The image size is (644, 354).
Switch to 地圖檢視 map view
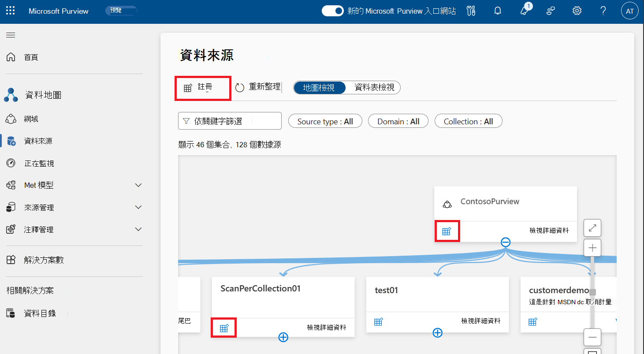point(319,88)
